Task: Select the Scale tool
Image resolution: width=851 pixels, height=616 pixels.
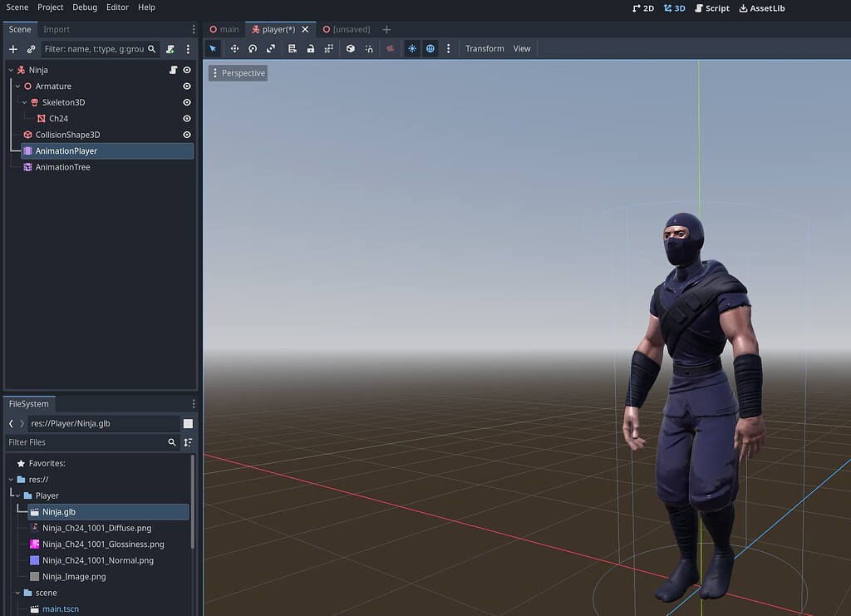Action: coord(270,48)
